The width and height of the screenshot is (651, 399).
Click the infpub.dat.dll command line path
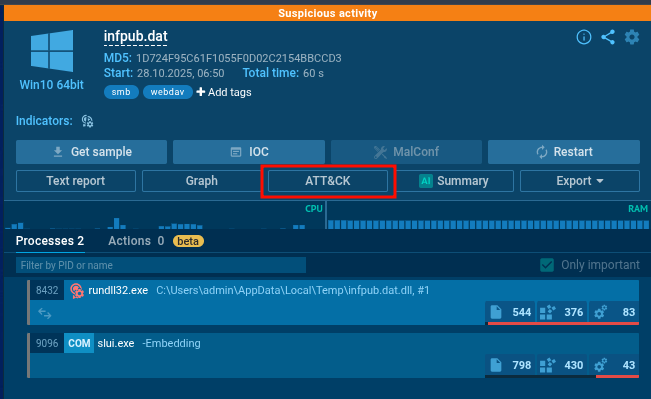click(x=293, y=290)
